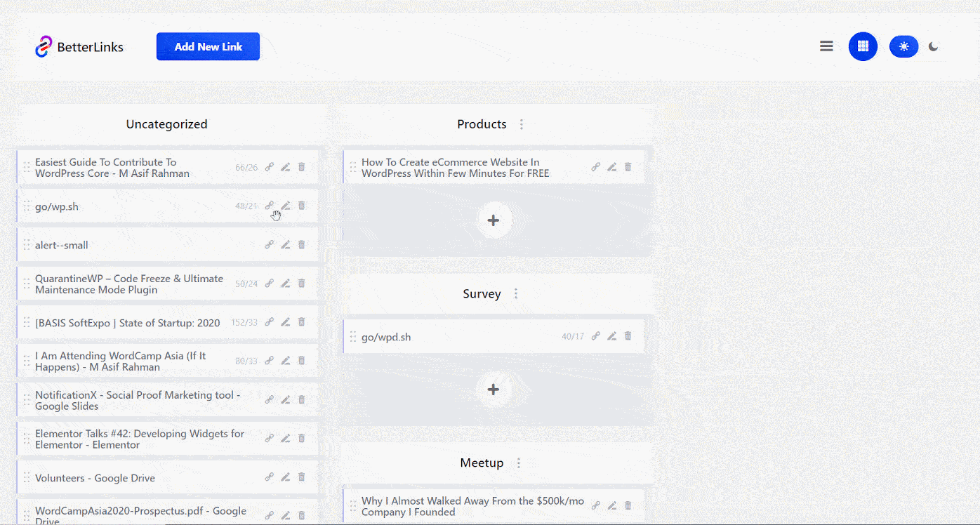Switch to grid view layout
Viewport: 980px width, 525px height.
click(x=863, y=46)
